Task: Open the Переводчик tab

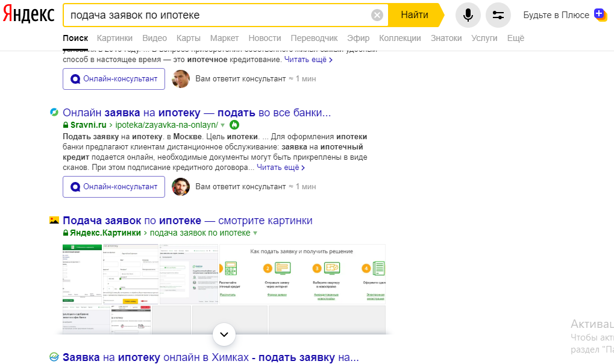Action: coord(314,38)
